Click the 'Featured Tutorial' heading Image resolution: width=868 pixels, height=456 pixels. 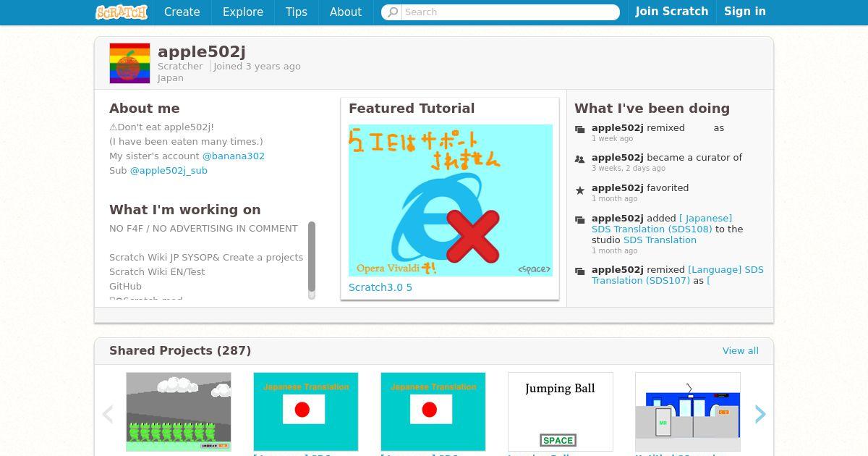click(412, 109)
